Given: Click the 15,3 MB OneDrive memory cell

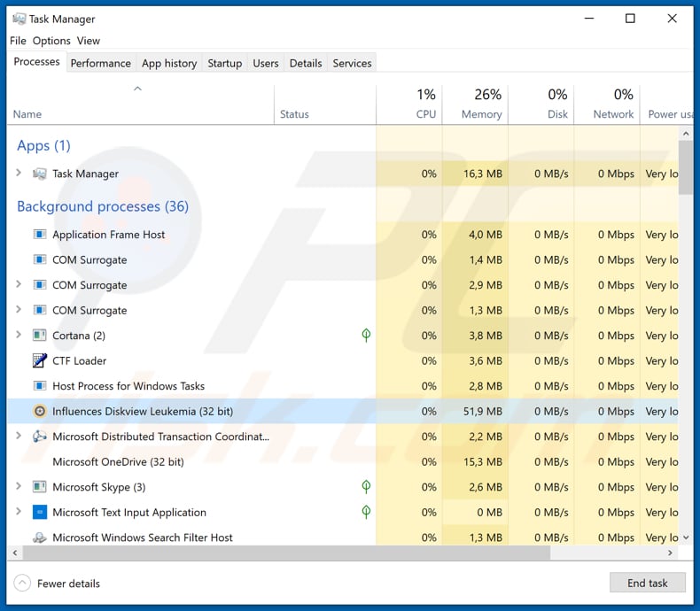Looking at the screenshot, I should coord(475,461).
